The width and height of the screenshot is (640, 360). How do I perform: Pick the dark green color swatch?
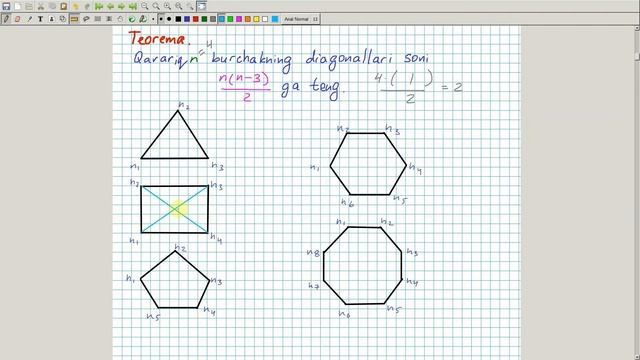coord(204,19)
